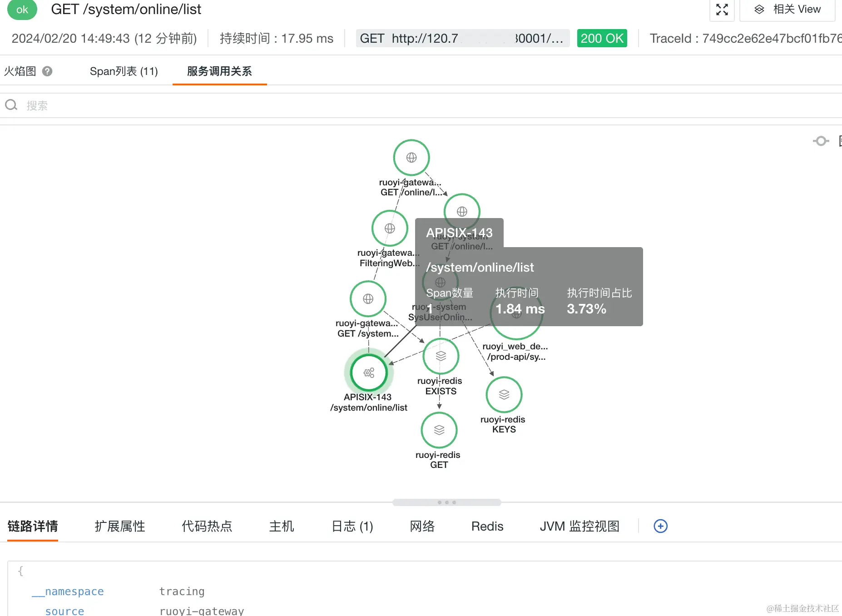Click the 持续时间 : 17.95 ms text
Viewport: 842px width, 616px height.
tap(277, 38)
